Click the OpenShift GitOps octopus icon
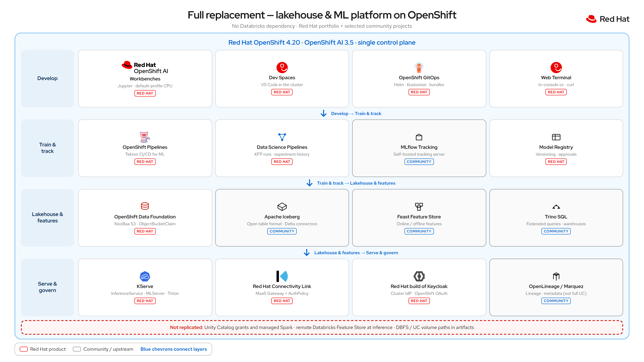The width and height of the screenshot is (644, 362). click(419, 67)
